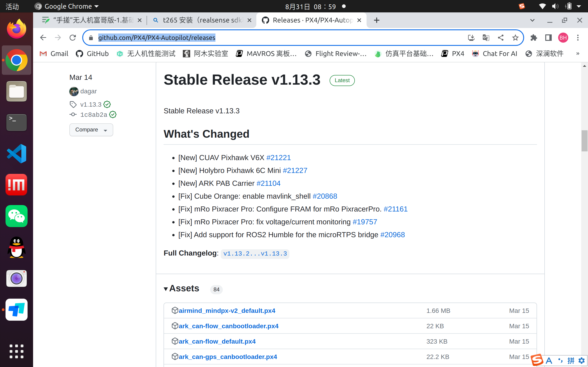
Task: Open the Compare dropdown
Action: click(x=91, y=130)
